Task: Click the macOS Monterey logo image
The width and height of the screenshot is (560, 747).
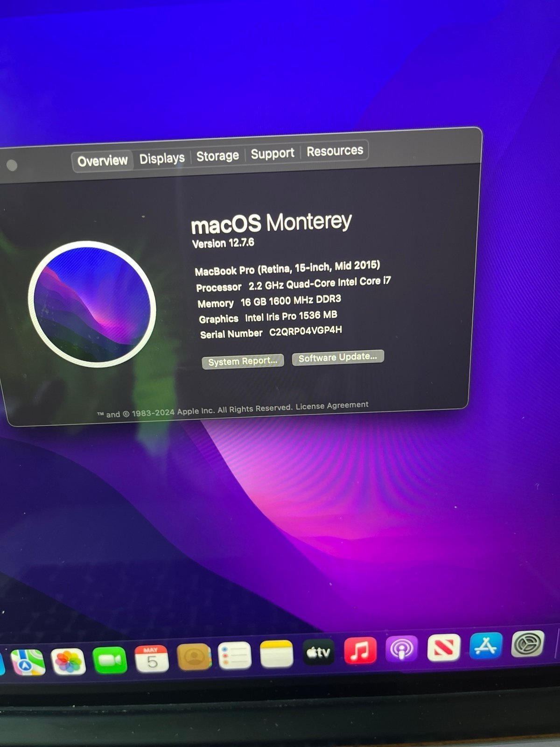Action: 92,304
